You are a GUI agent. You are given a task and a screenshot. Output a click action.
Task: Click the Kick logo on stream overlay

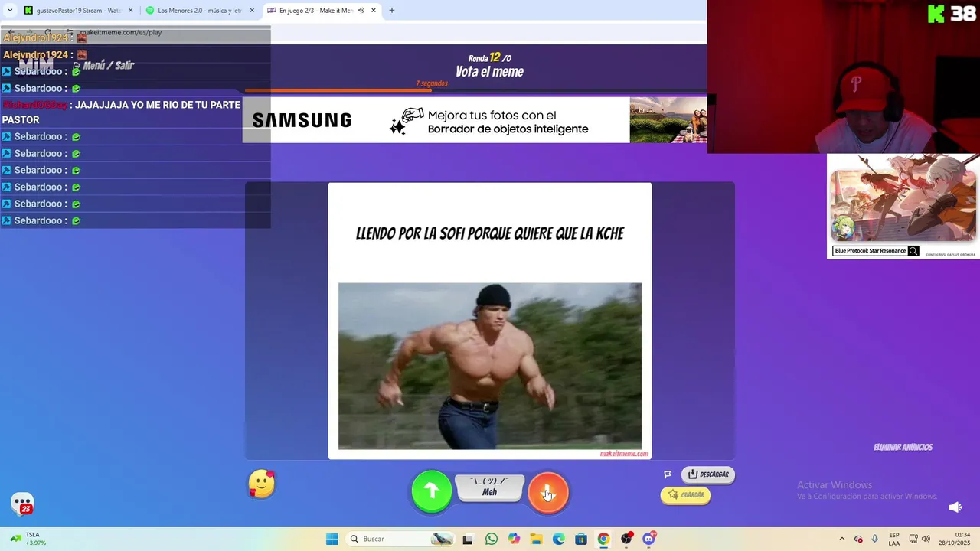(x=936, y=13)
